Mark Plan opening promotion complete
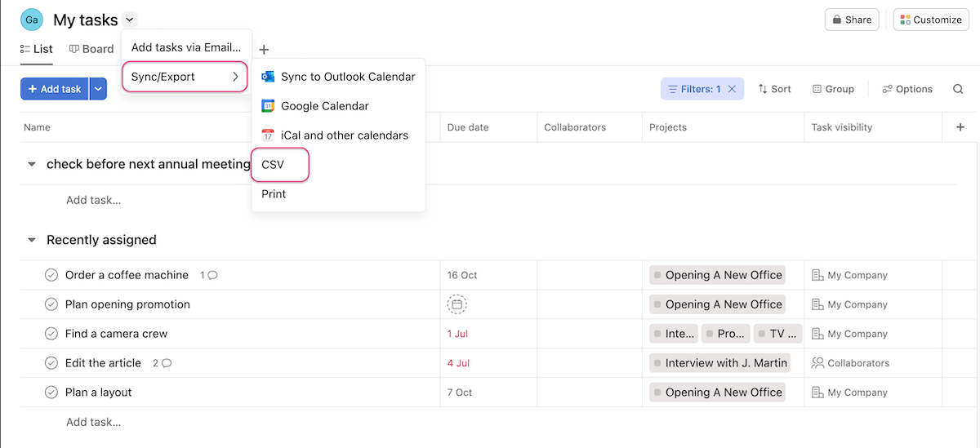This screenshot has height=448, width=980. [x=51, y=304]
